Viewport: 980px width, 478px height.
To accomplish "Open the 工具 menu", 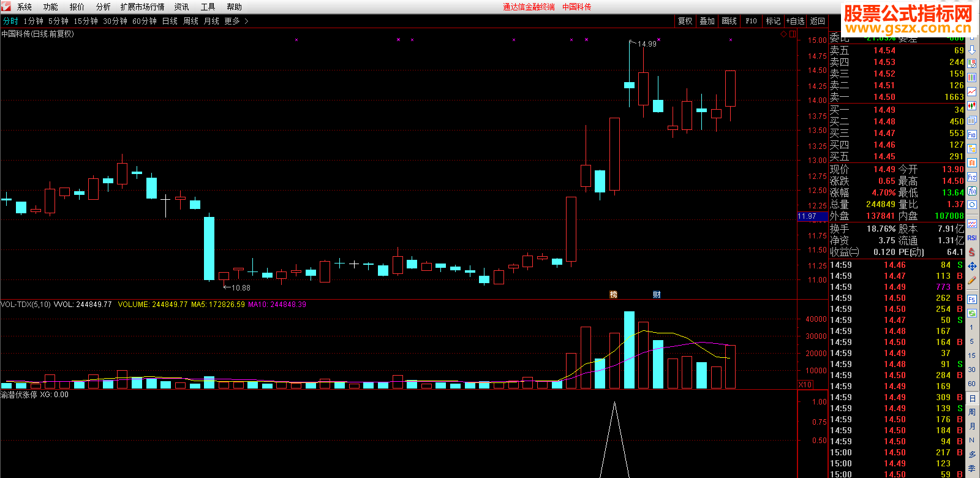I will [208, 7].
